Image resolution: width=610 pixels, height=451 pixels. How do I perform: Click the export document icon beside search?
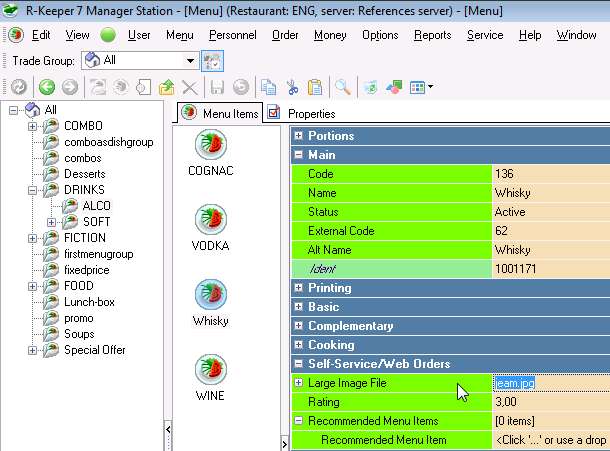[370, 87]
